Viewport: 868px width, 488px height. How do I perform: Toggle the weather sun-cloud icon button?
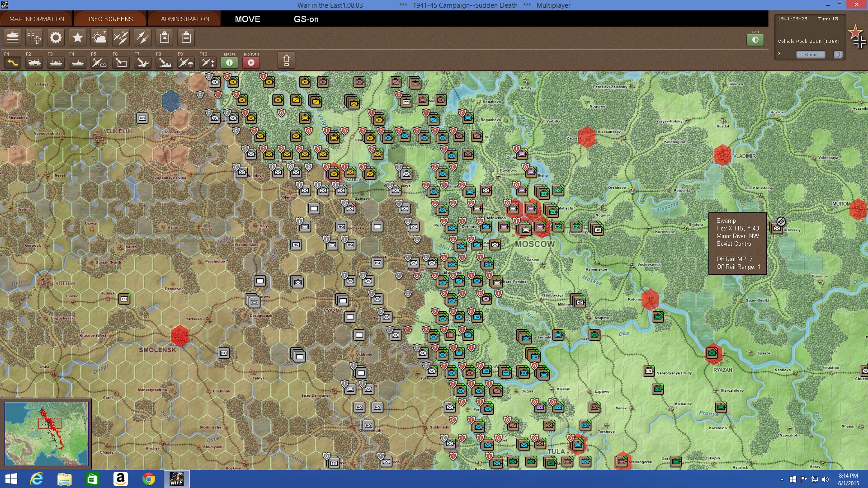(x=99, y=38)
